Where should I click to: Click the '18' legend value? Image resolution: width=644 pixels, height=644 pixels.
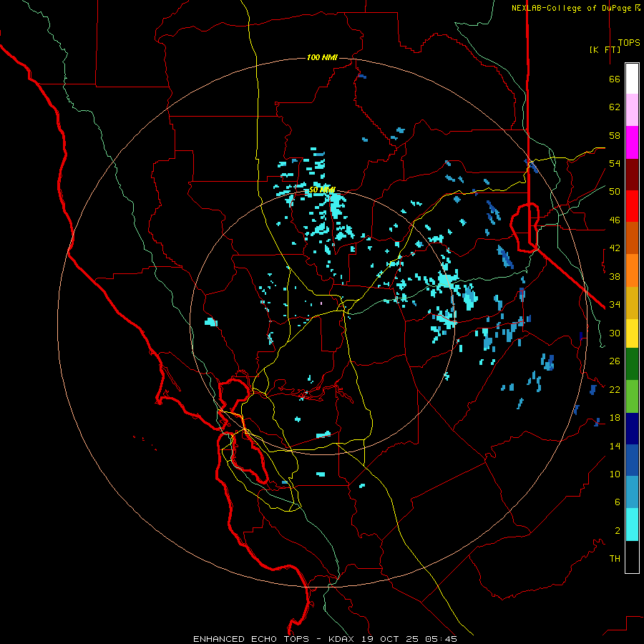[615, 418]
